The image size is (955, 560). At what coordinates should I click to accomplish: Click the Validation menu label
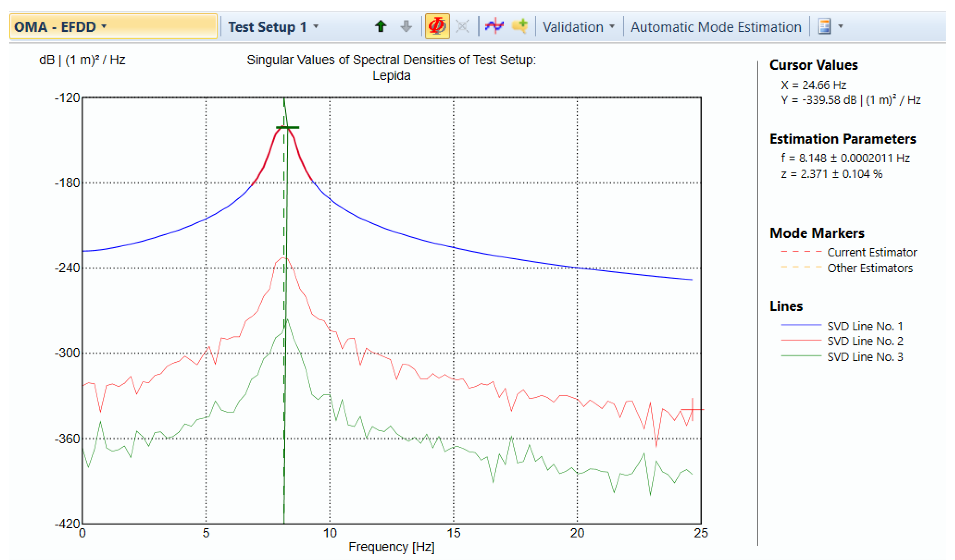pos(573,27)
